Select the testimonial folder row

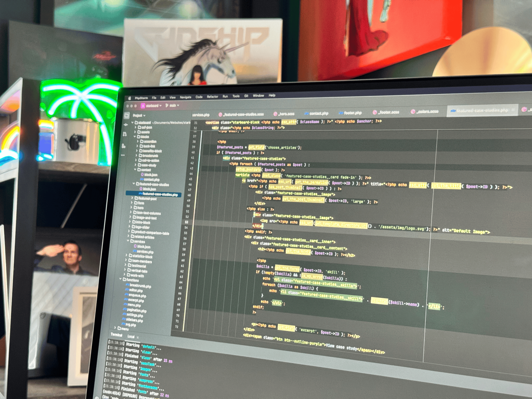click(x=136, y=265)
